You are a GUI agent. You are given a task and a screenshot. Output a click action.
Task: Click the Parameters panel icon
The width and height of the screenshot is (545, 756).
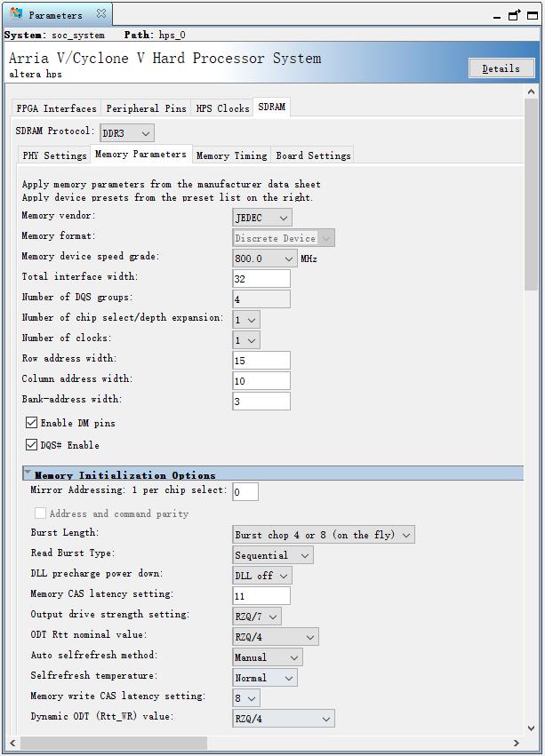16,13
